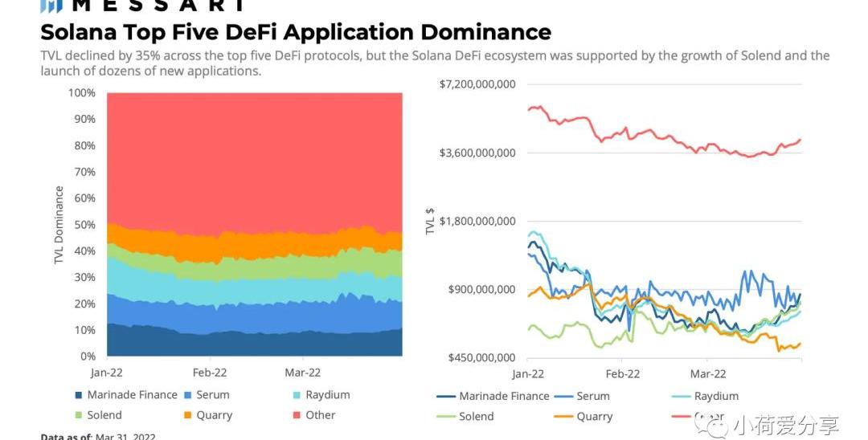Click the dark blue Marinade Finance area of the stacked chart

(x=255, y=344)
